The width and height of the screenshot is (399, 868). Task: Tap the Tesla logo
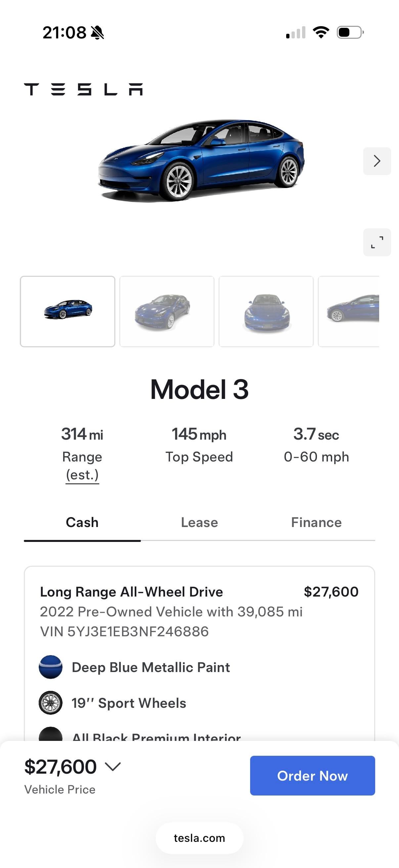[83, 89]
